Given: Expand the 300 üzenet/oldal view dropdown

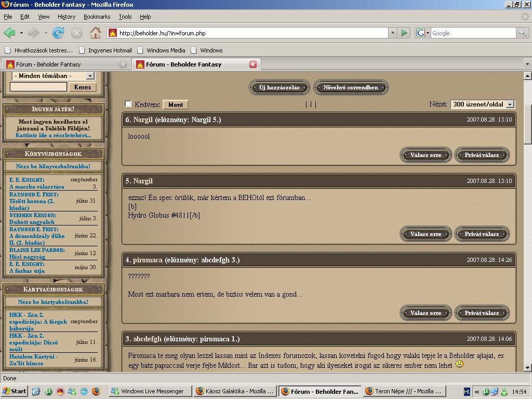Looking at the screenshot, I should (510, 104).
